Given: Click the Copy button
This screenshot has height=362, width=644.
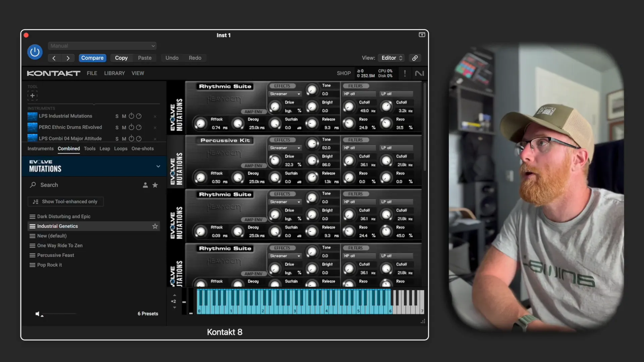Looking at the screenshot, I should [121, 58].
